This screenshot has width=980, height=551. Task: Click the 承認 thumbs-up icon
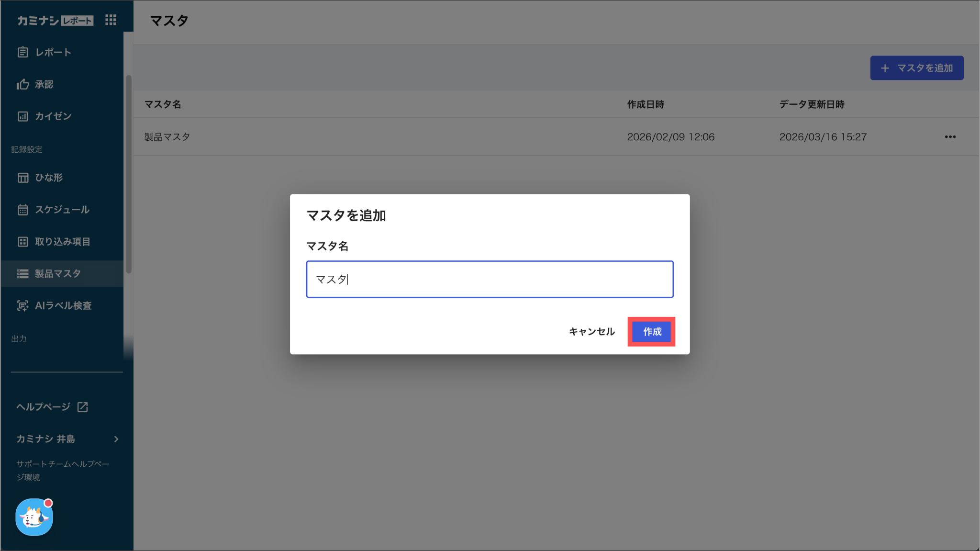(22, 84)
